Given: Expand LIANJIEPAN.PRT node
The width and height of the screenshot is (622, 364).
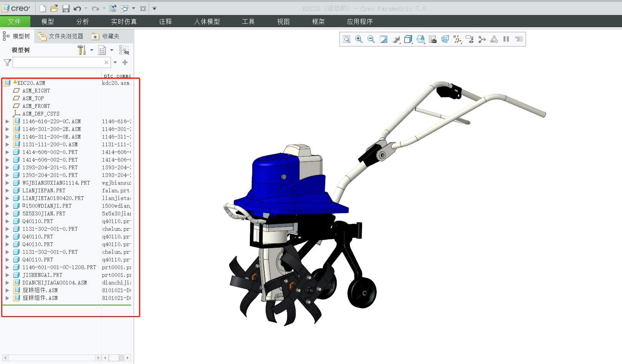Looking at the screenshot, I should [7, 190].
